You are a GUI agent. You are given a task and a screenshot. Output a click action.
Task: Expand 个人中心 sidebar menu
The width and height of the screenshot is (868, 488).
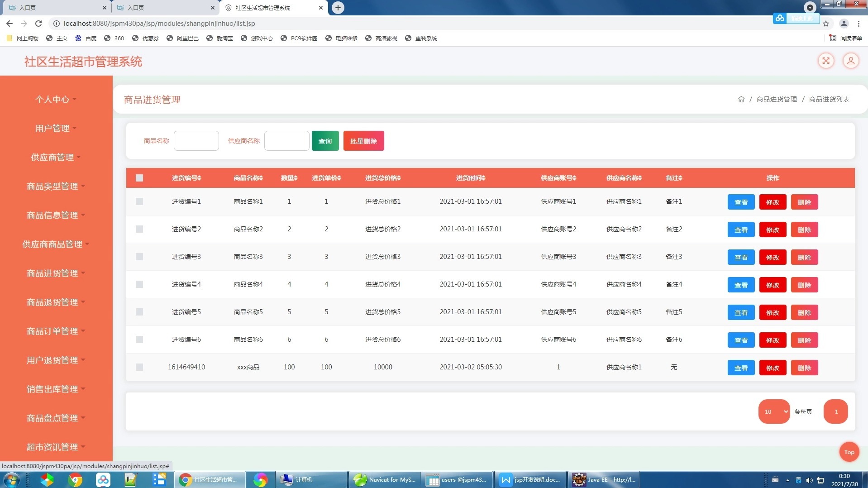pos(56,99)
